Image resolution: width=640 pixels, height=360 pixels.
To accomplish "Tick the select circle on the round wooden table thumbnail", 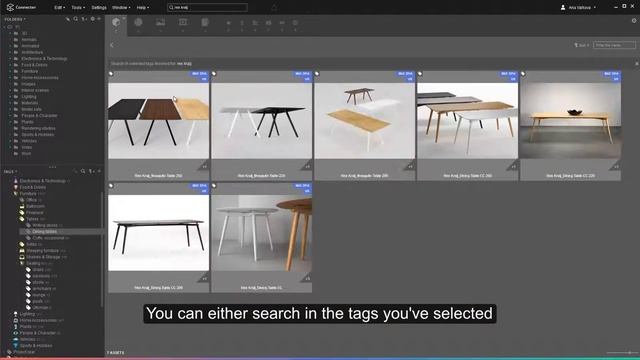I will (x=214, y=186).
